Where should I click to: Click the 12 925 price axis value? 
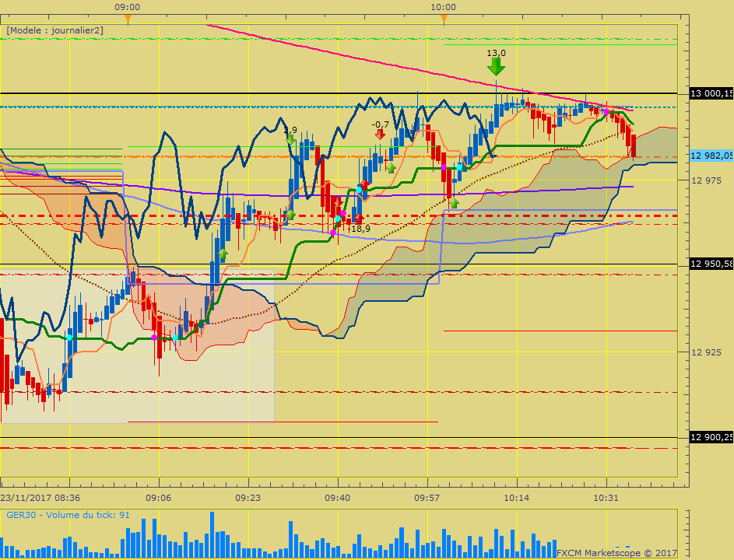point(706,352)
